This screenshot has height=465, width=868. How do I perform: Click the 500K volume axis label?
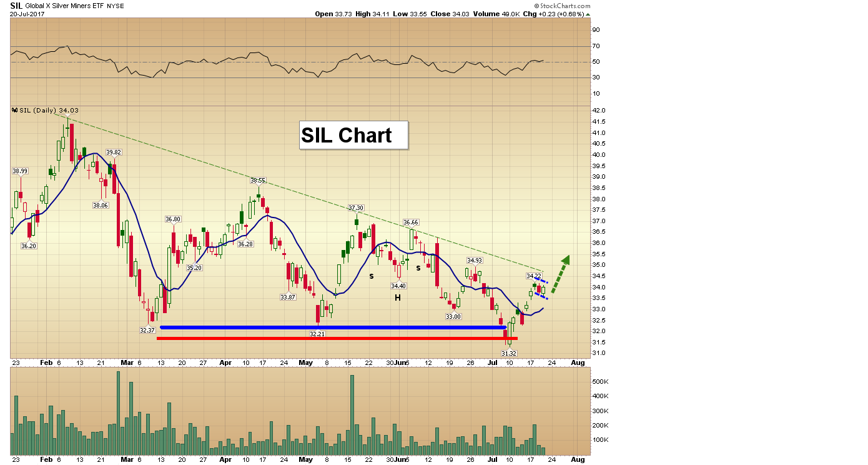tap(600, 381)
